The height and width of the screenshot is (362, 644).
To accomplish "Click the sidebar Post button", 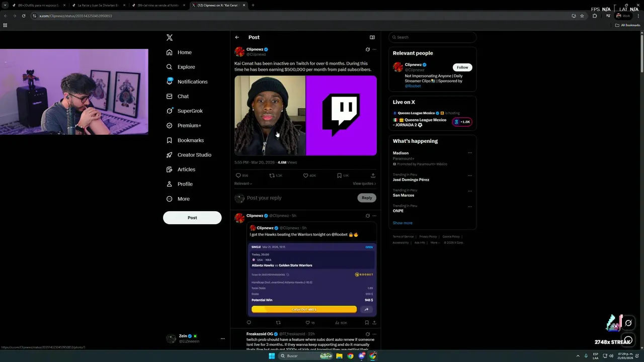I will pyautogui.click(x=192, y=218).
